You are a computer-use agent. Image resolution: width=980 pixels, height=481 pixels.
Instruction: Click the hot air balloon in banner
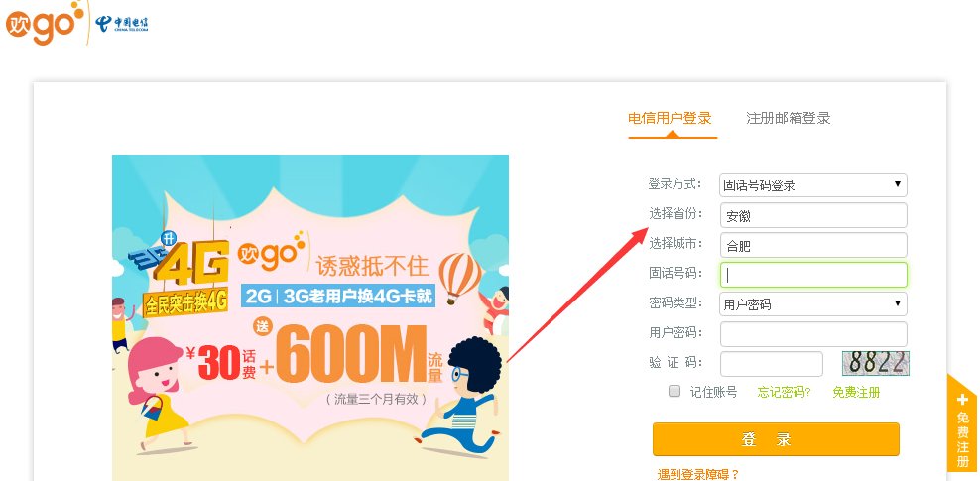460,276
